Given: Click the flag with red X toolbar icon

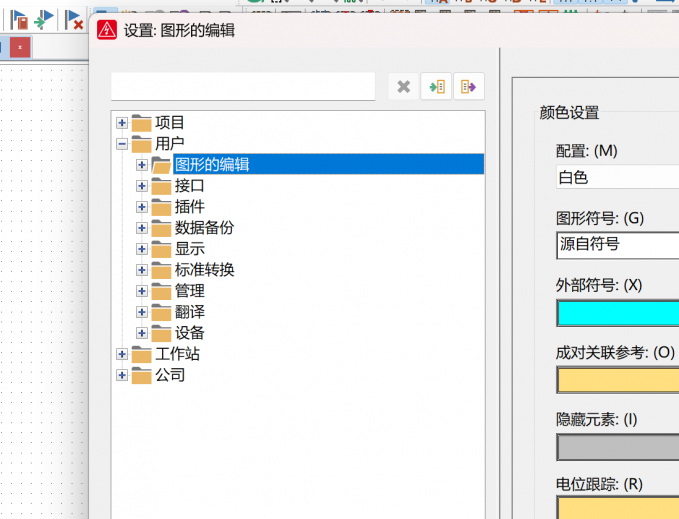Looking at the screenshot, I should 74,20.
